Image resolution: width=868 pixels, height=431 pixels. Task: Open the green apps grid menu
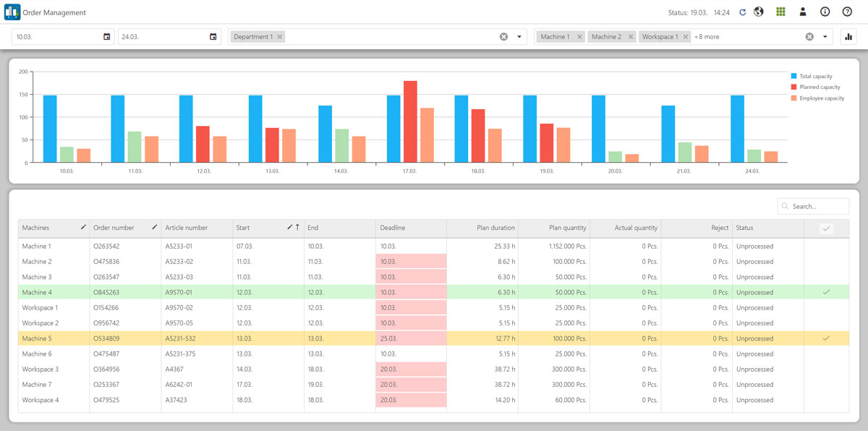pos(780,12)
